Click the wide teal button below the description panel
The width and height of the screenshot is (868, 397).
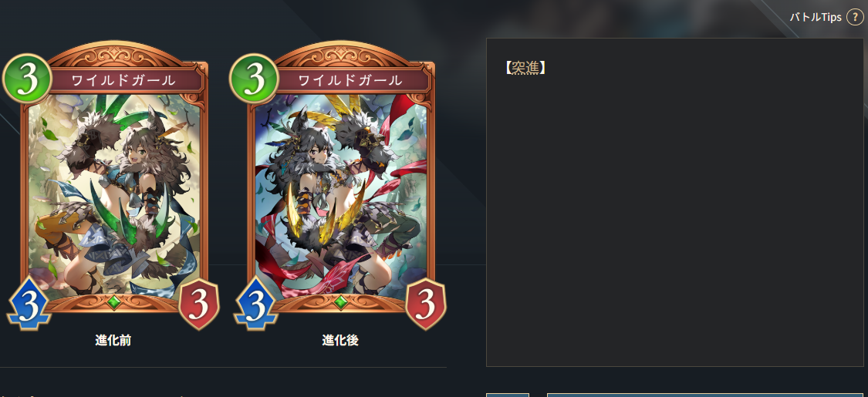pyautogui.click(x=705, y=395)
